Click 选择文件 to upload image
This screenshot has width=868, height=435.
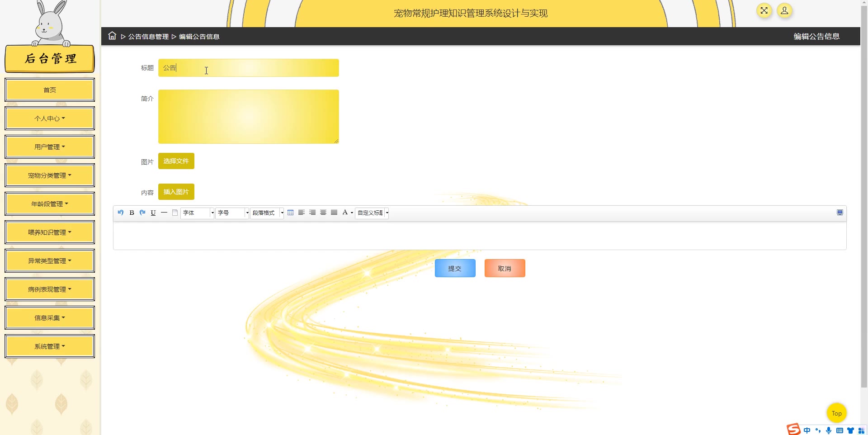click(176, 161)
